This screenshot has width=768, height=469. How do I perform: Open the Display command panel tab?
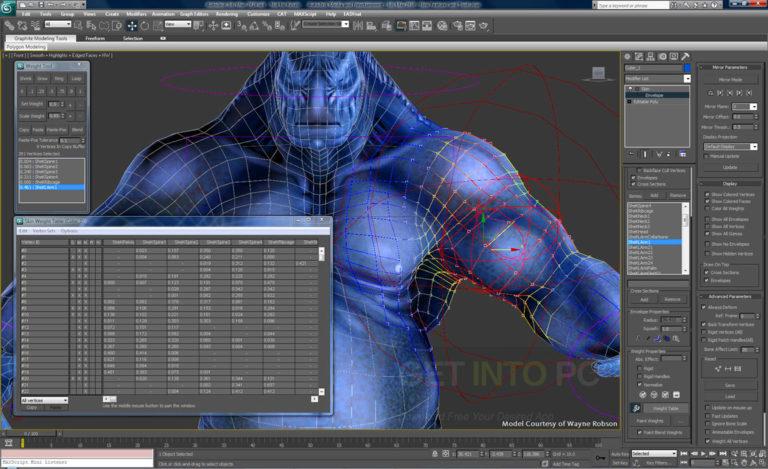click(674, 56)
